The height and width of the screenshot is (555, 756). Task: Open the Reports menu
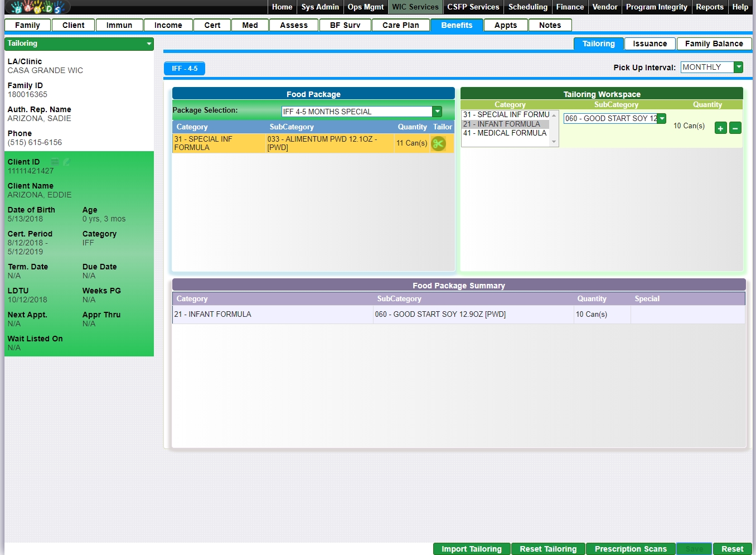tap(709, 7)
